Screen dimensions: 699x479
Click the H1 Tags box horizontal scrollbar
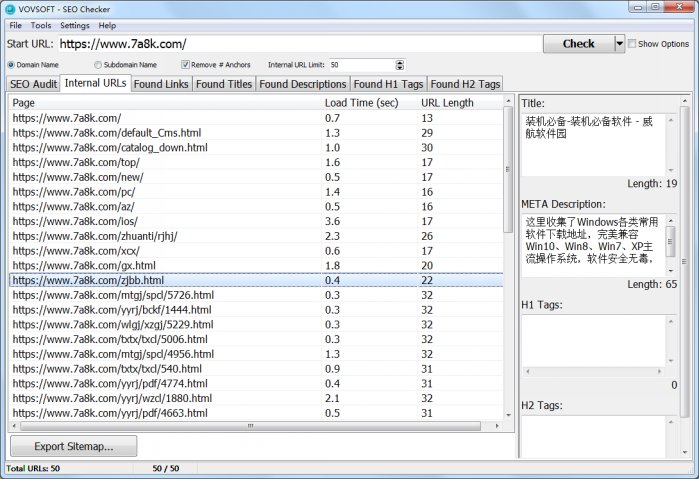[x=593, y=371]
